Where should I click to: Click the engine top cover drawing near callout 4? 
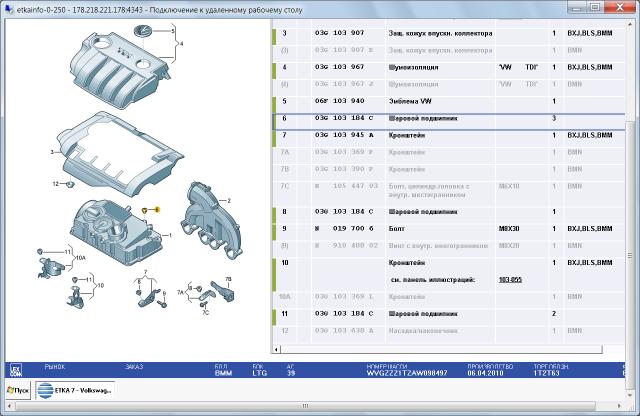(x=119, y=71)
